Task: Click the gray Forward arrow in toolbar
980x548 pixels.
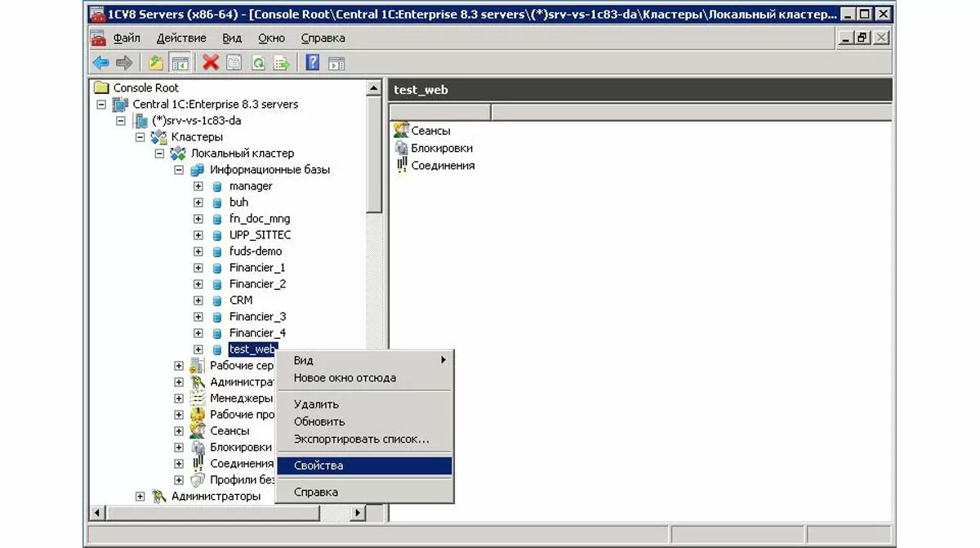Action: [124, 63]
